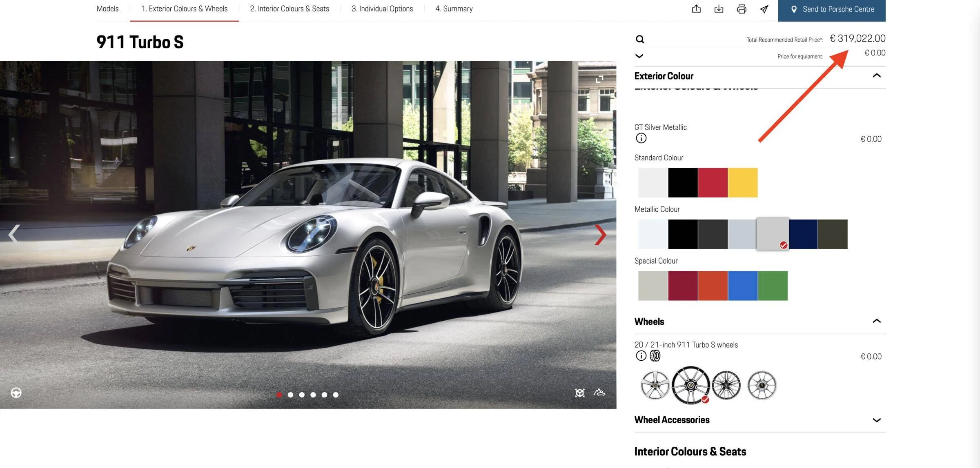Select white standard colour swatch

point(653,183)
